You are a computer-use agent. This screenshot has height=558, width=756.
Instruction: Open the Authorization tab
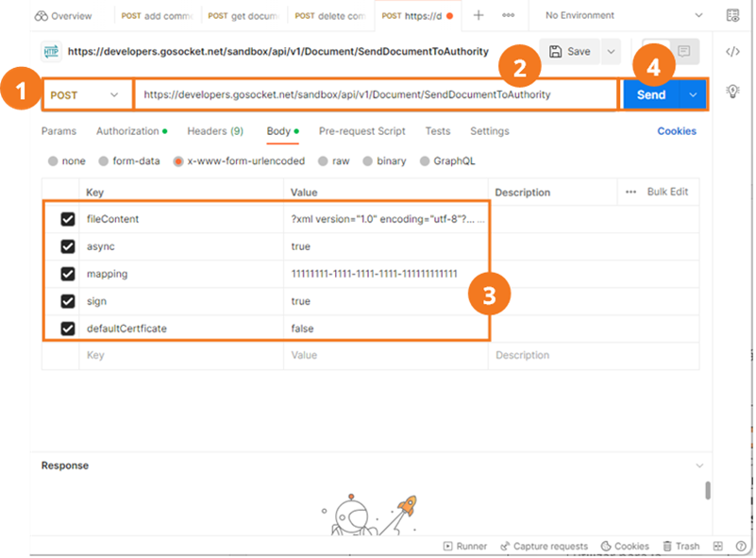click(131, 131)
